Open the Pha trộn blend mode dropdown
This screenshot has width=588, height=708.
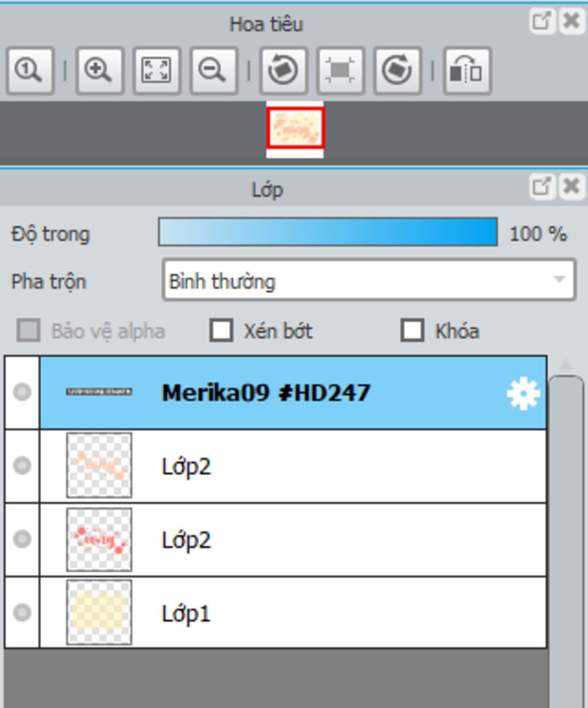coord(369,280)
